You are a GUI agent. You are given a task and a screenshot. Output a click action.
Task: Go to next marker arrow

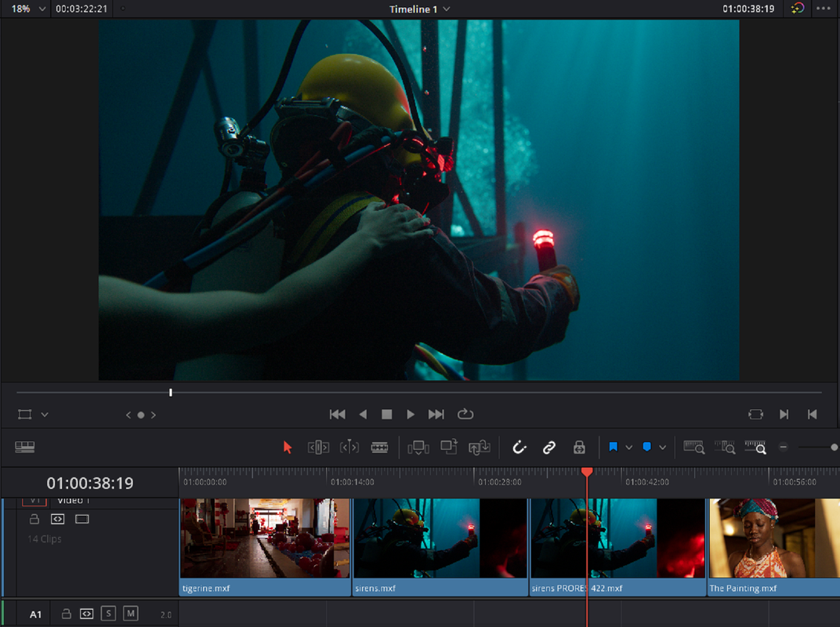click(x=154, y=415)
